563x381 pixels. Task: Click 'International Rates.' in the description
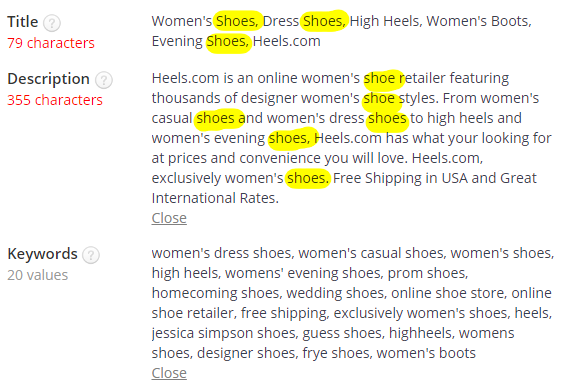215,198
